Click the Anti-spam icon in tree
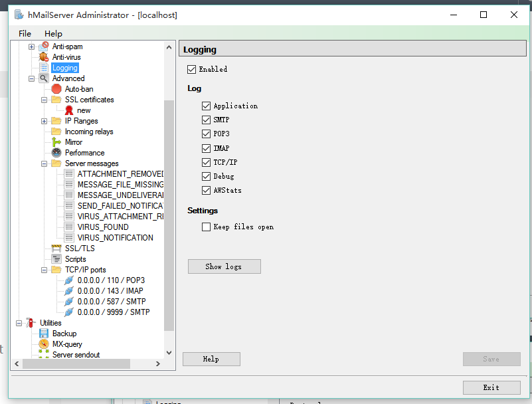Image resolution: width=532 pixels, height=404 pixels. 44,47
